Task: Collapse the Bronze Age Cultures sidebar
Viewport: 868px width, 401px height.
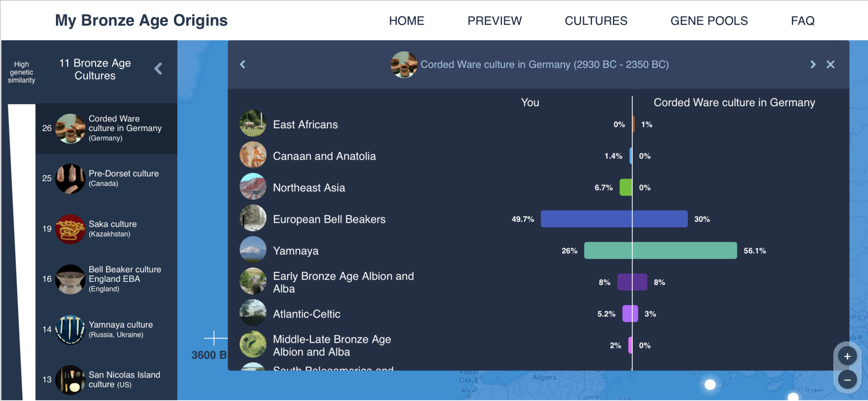Action: click(159, 69)
